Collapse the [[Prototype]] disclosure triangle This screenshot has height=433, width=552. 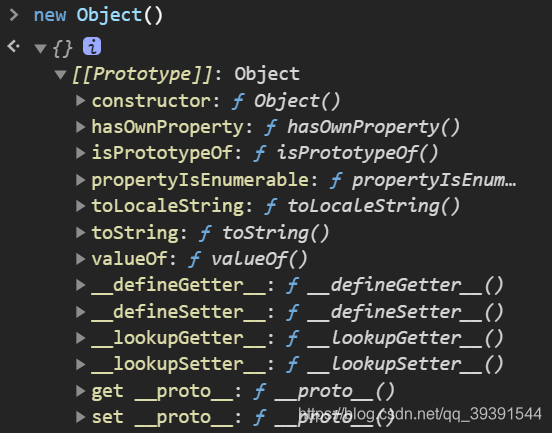(61, 74)
